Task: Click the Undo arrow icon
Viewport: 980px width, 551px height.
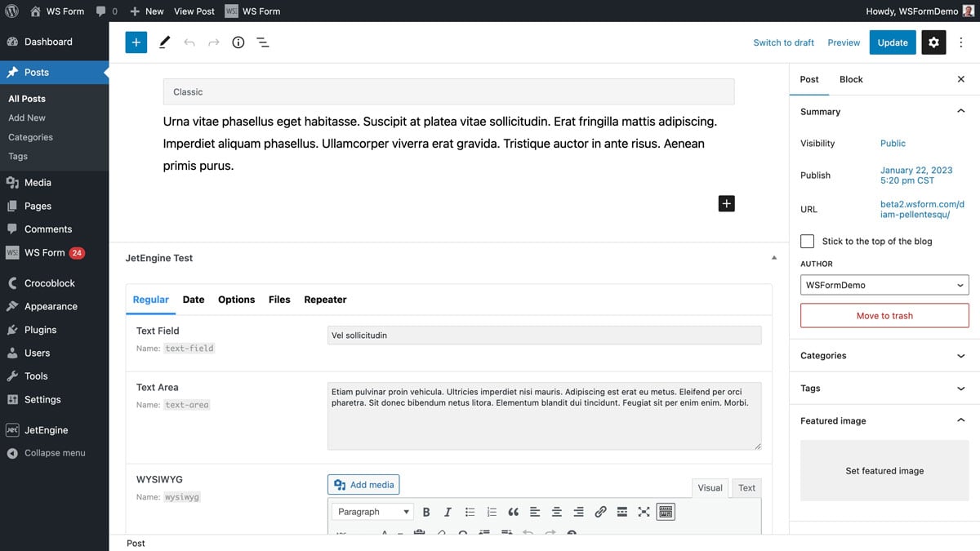Action: point(189,42)
